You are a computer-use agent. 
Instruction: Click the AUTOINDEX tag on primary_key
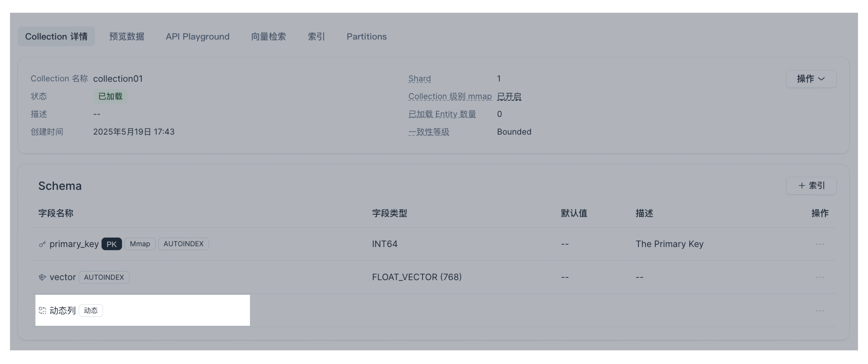point(183,244)
